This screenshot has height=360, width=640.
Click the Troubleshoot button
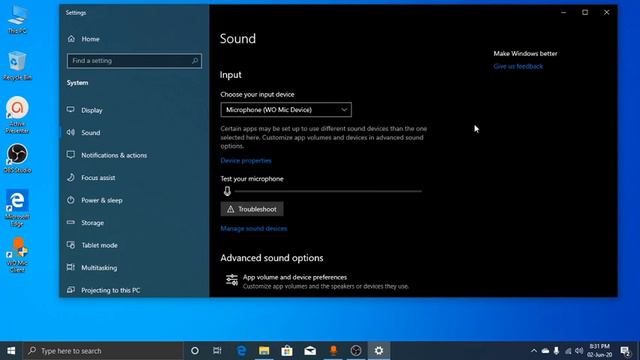252,209
